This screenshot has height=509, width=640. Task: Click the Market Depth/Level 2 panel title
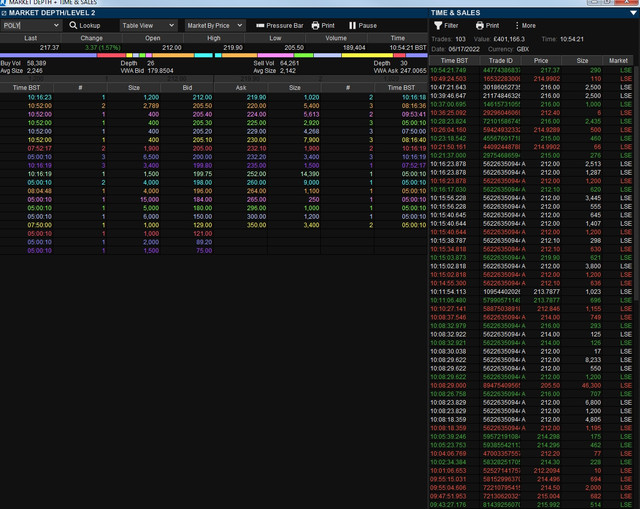52,13
